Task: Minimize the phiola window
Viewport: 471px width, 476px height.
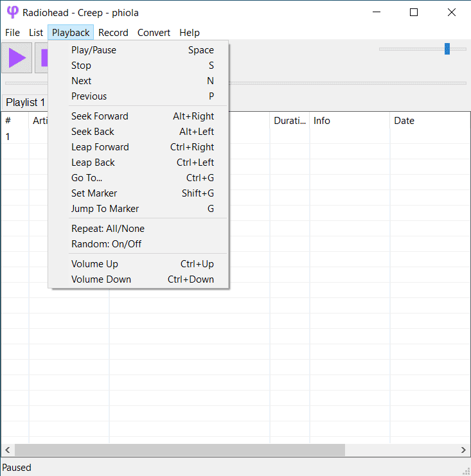Action: (377, 12)
